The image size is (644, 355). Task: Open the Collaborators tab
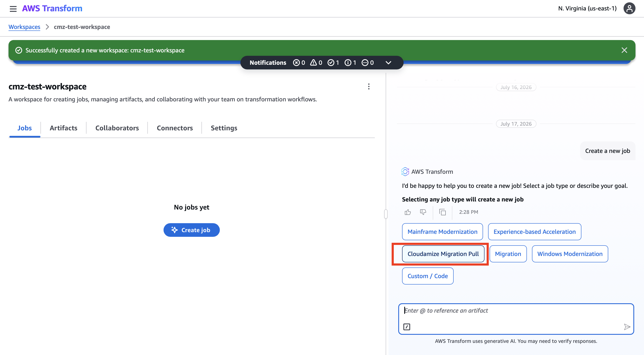click(x=117, y=128)
